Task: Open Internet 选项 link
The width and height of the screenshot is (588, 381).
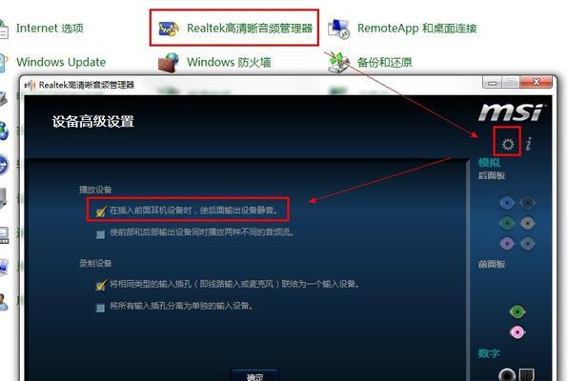Action: [50, 28]
